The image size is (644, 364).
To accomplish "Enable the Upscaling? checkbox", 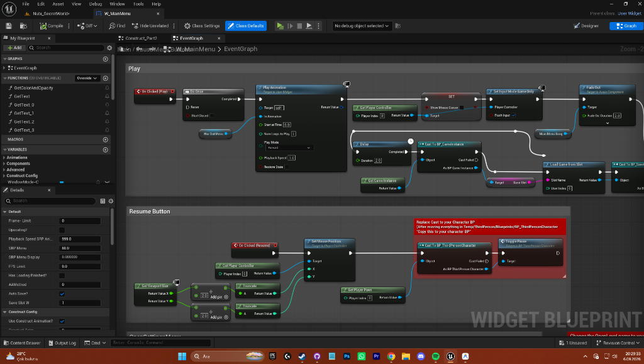I will [x=62, y=230].
